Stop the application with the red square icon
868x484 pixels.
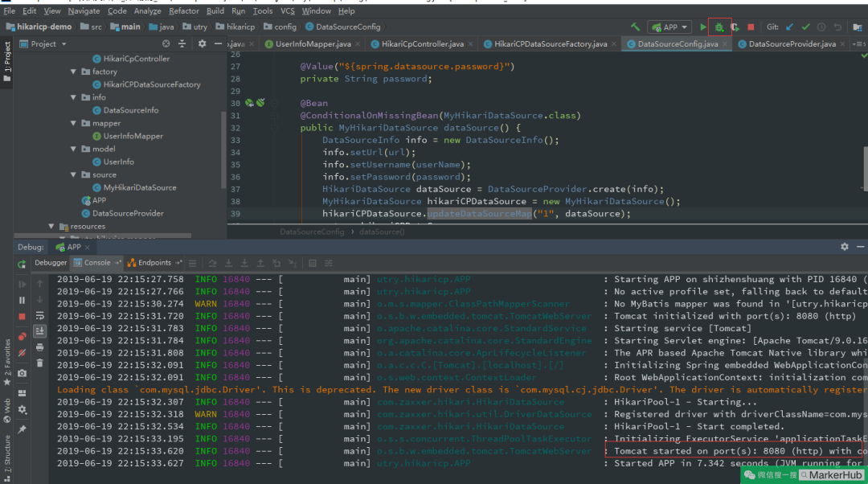751,27
